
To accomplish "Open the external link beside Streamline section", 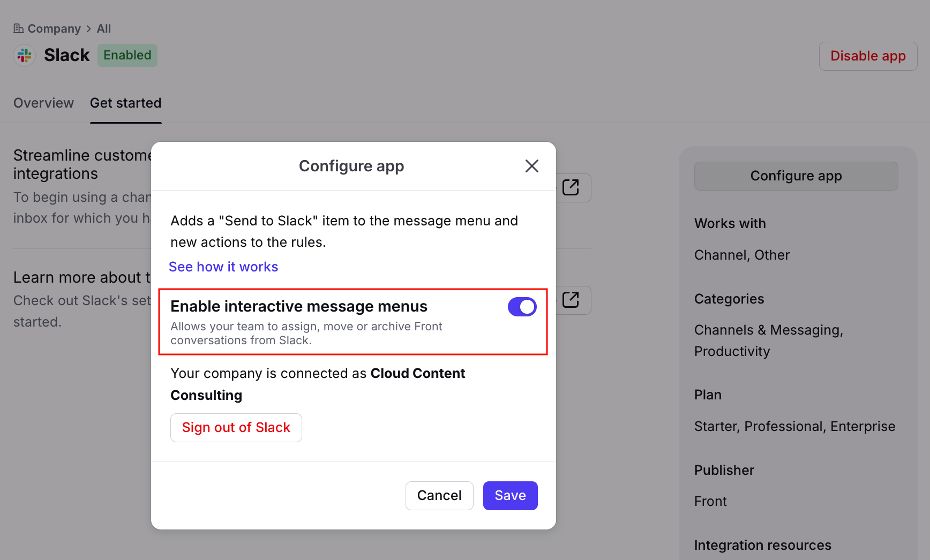I will (571, 188).
